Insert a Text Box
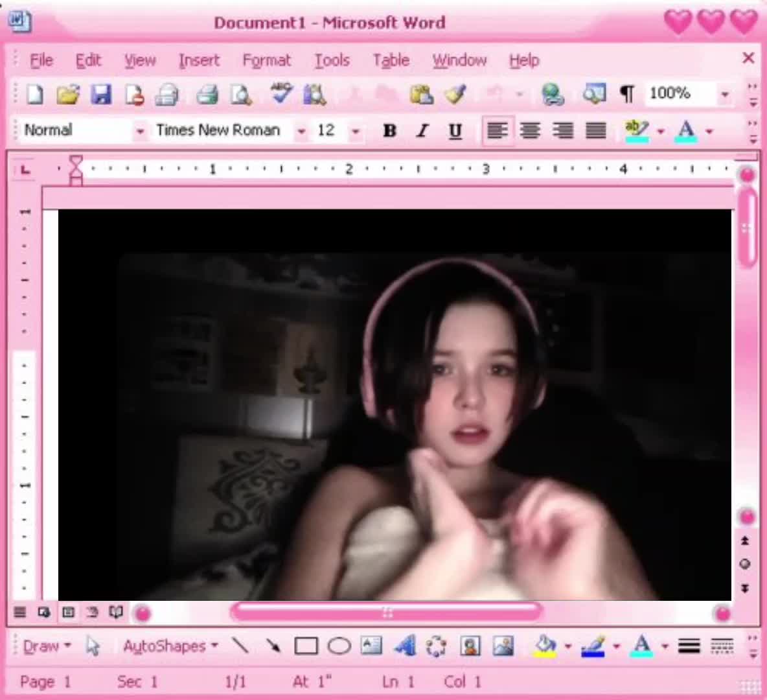This screenshot has width=767, height=700. (x=371, y=646)
